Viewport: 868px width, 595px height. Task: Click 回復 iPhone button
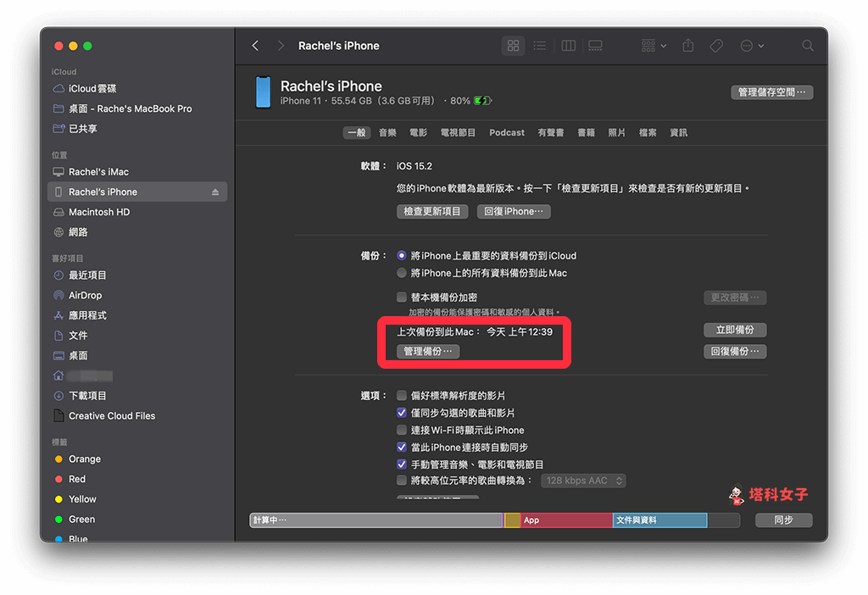[514, 211]
